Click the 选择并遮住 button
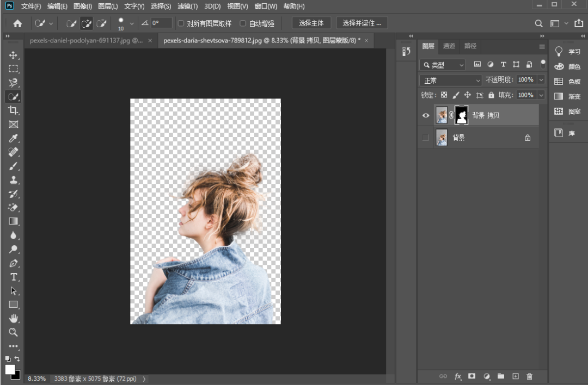Image resolution: width=588 pixels, height=385 pixels. tap(362, 23)
